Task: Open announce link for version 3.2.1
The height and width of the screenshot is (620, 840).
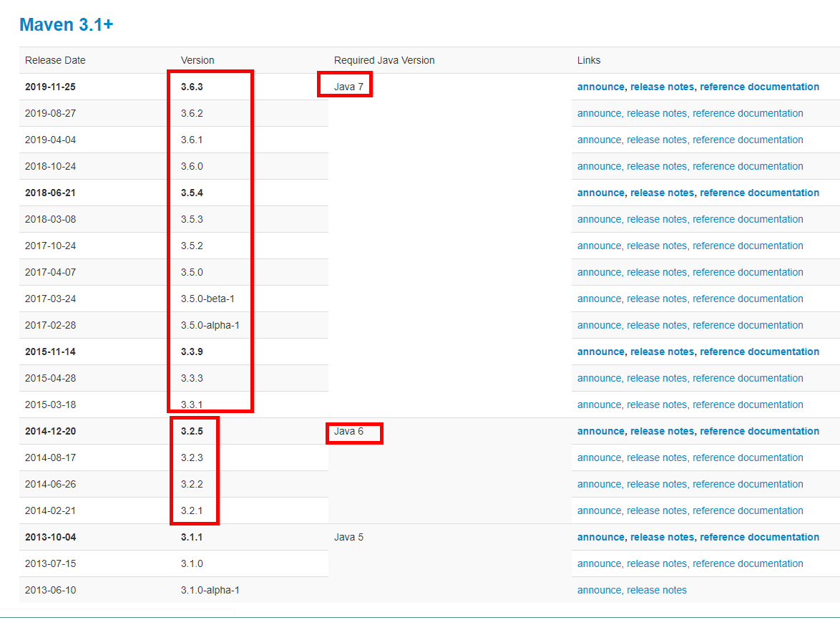Action: click(x=599, y=511)
